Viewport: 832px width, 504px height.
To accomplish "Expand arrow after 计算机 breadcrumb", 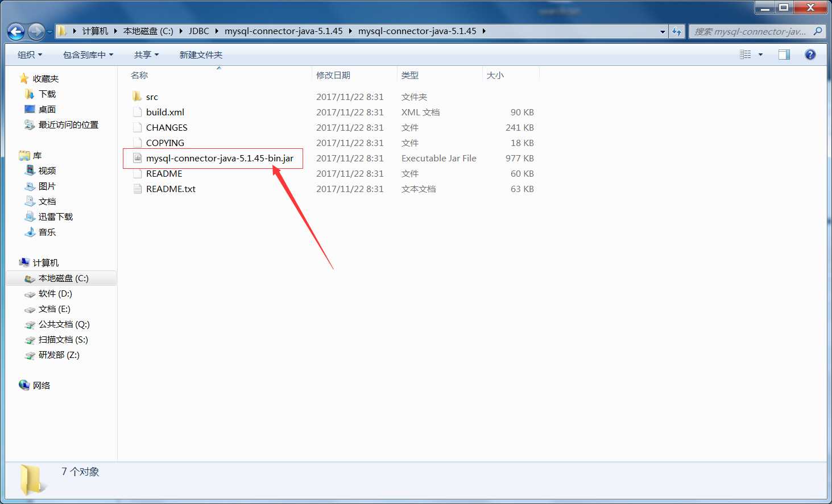I will click(x=115, y=31).
